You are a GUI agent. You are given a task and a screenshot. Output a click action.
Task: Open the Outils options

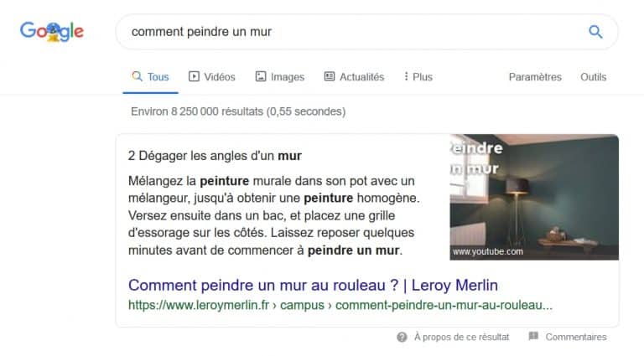[593, 77]
